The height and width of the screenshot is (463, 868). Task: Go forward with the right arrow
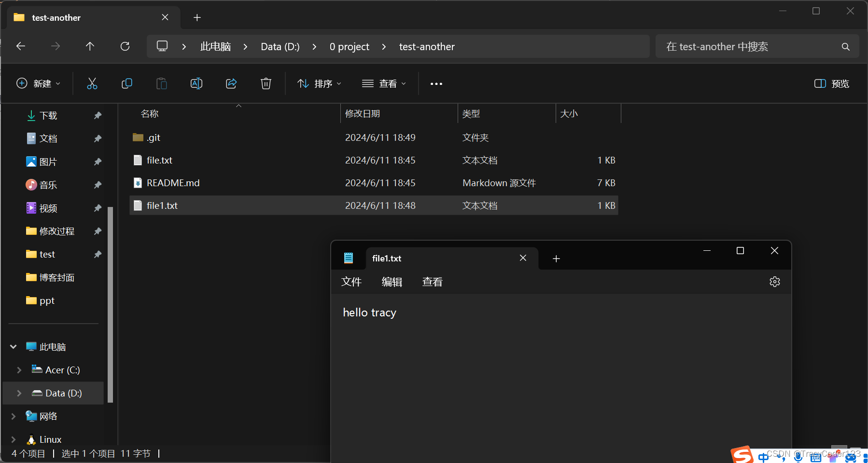coord(56,46)
